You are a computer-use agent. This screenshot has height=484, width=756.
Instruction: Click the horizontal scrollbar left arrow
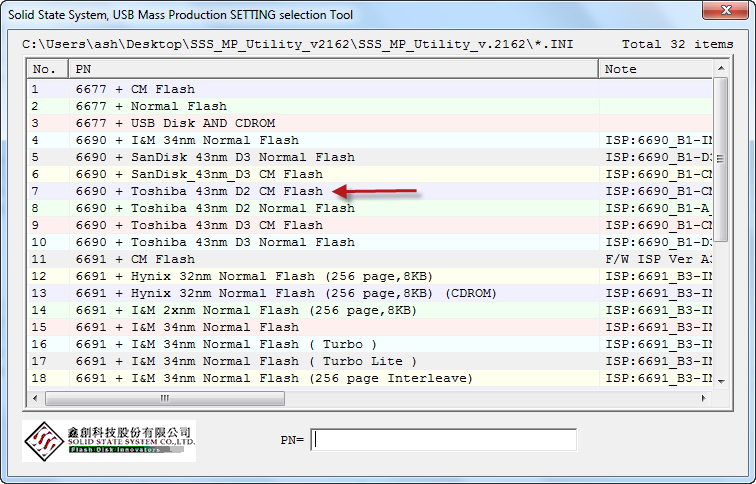coord(35,398)
